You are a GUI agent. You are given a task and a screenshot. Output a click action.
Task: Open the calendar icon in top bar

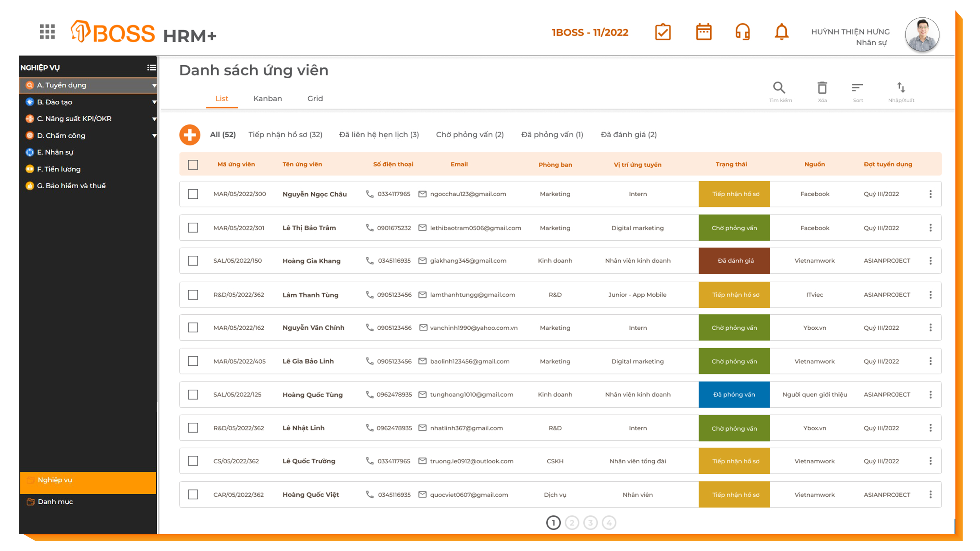pyautogui.click(x=703, y=32)
